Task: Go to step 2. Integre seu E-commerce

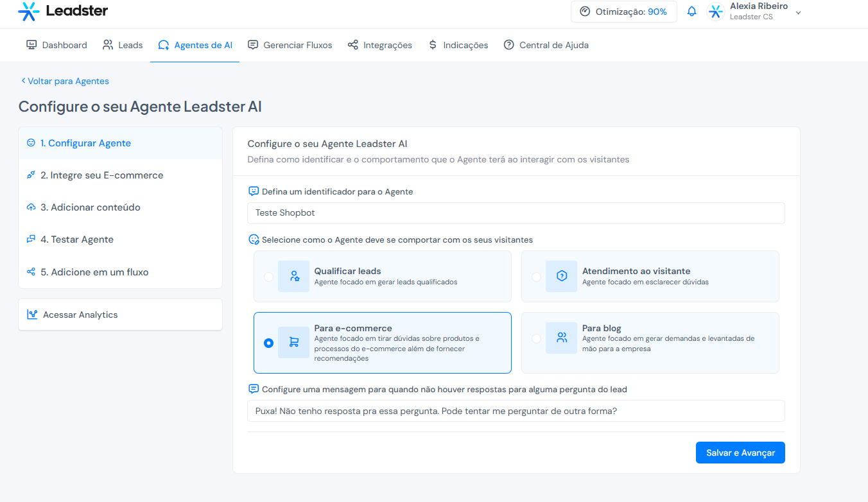Action: click(x=121, y=175)
